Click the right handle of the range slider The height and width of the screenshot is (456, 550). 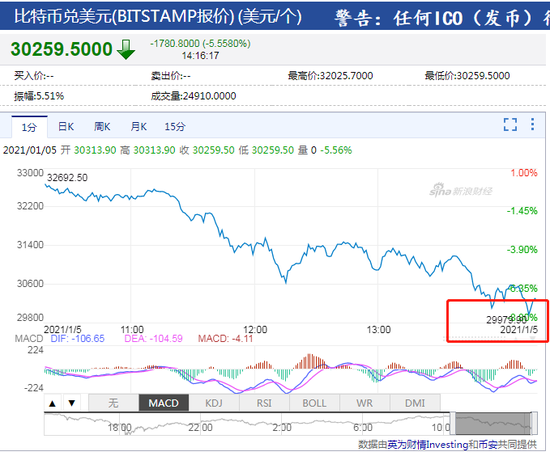534,423
